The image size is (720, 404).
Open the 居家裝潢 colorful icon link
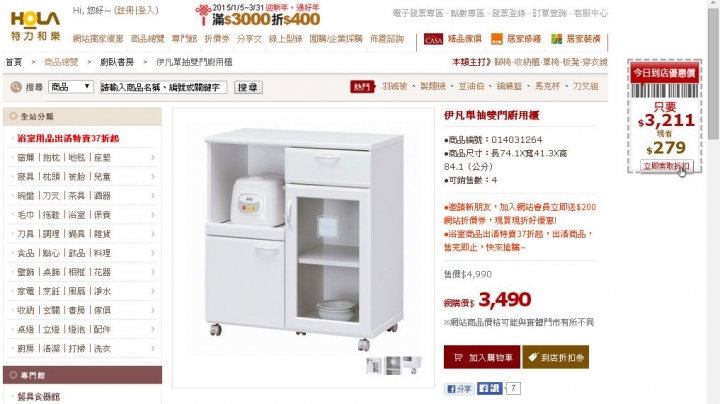pos(557,39)
